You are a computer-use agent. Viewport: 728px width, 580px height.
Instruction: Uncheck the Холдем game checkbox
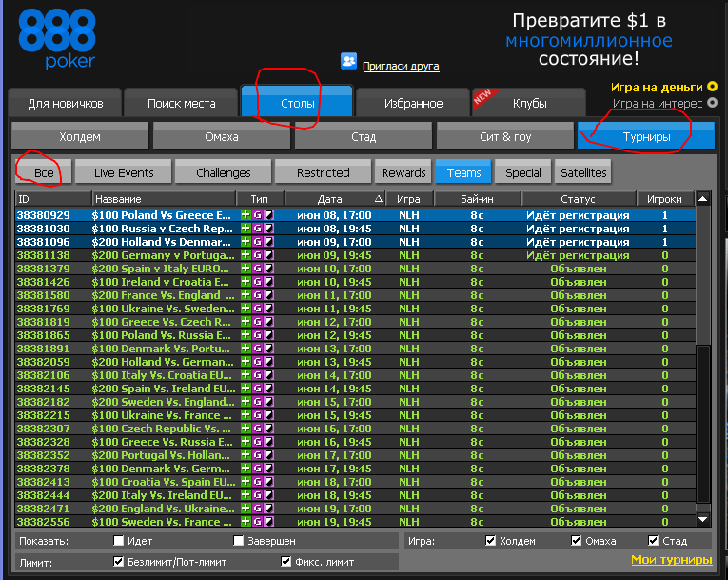click(x=490, y=541)
